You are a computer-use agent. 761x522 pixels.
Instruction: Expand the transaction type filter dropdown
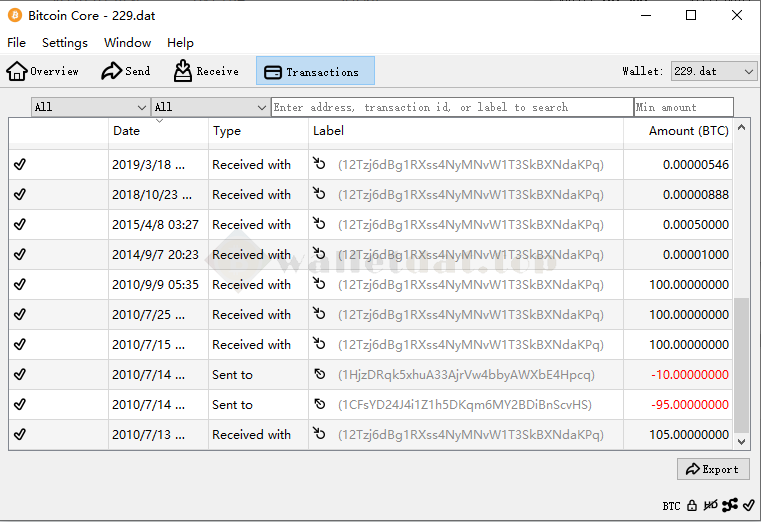210,107
